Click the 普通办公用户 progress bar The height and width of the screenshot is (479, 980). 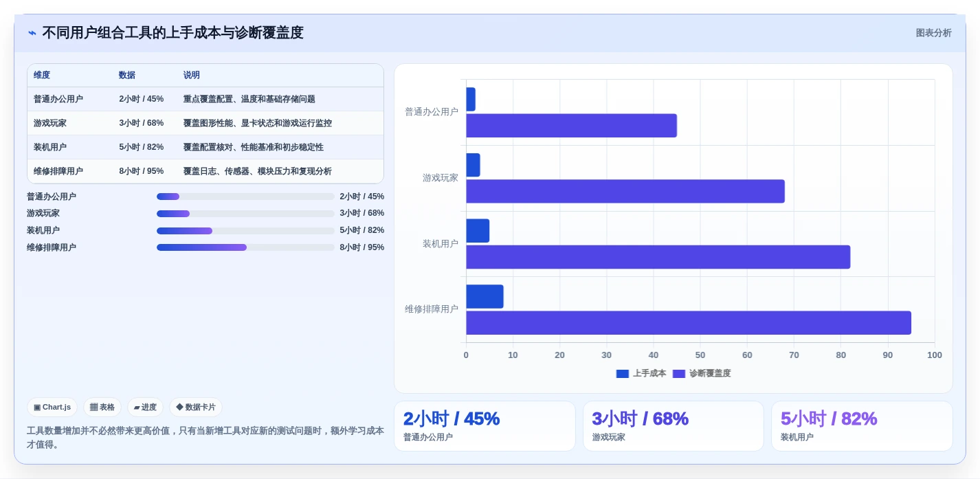click(x=245, y=197)
